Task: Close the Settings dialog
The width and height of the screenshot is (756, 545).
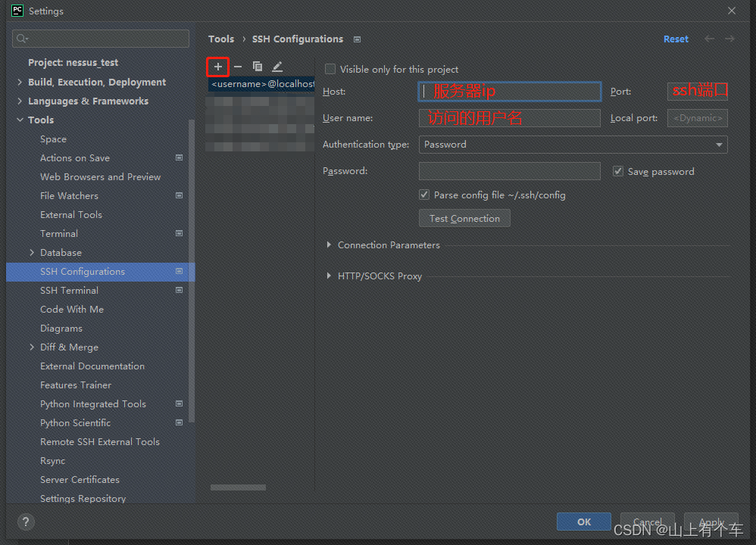Action: click(732, 11)
